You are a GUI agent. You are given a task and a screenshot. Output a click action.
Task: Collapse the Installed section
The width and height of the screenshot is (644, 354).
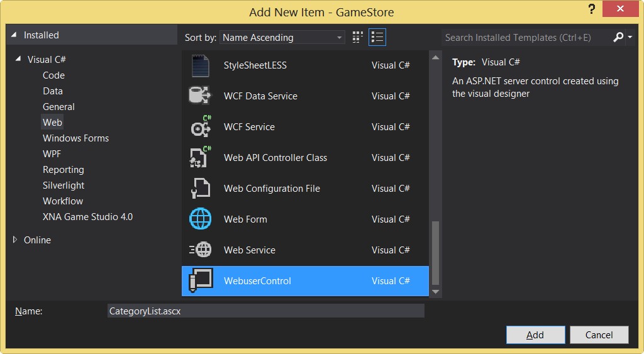click(x=14, y=35)
